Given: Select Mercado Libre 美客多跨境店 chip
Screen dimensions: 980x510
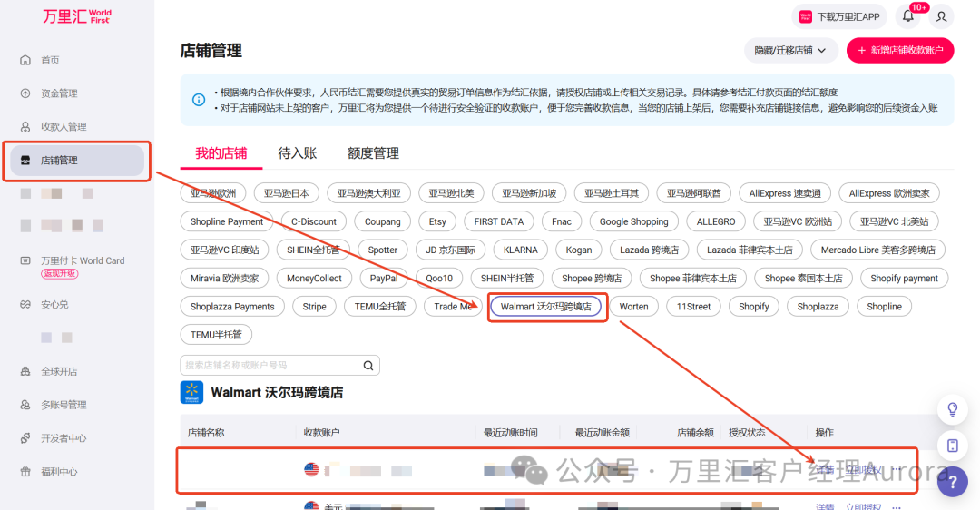Looking at the screenshot, I should coord(878,250).
